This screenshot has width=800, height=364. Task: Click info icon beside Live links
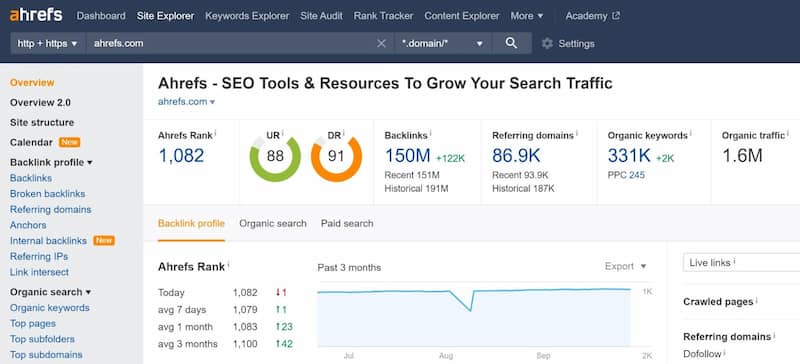[734, 261]
